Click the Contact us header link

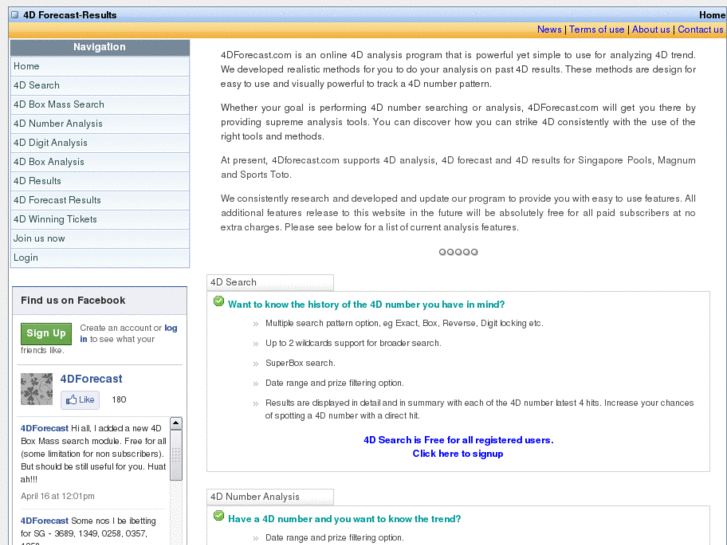[700, 30]
